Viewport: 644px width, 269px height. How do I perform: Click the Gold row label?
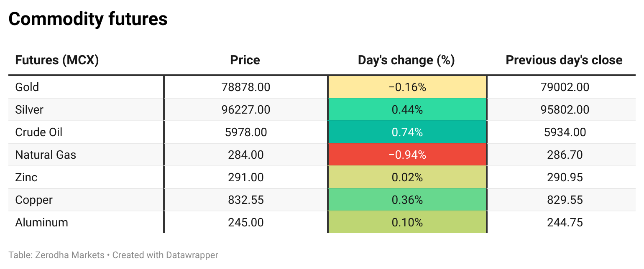click(x=27, y=87)
